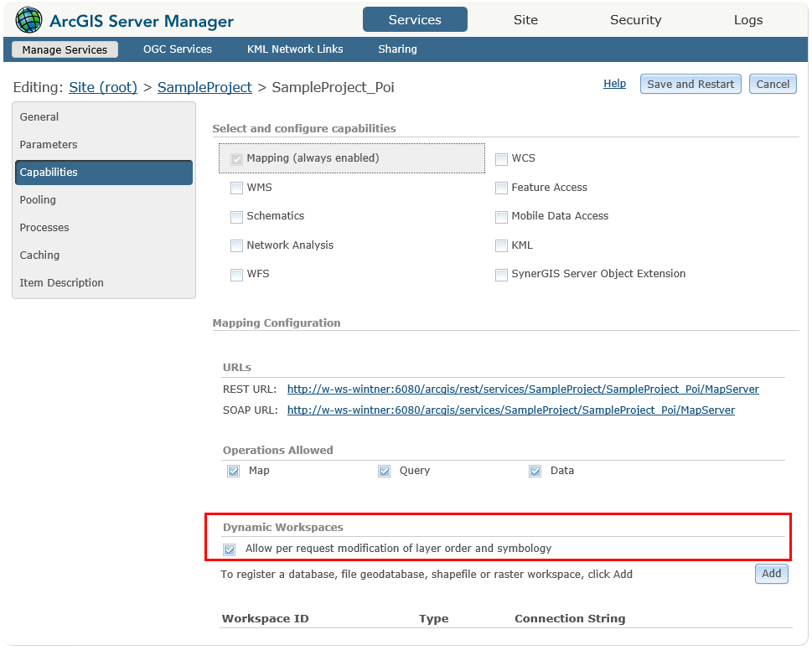812x650 pixels.
Task: Enable the WCS capability
Action: (501, 158)
